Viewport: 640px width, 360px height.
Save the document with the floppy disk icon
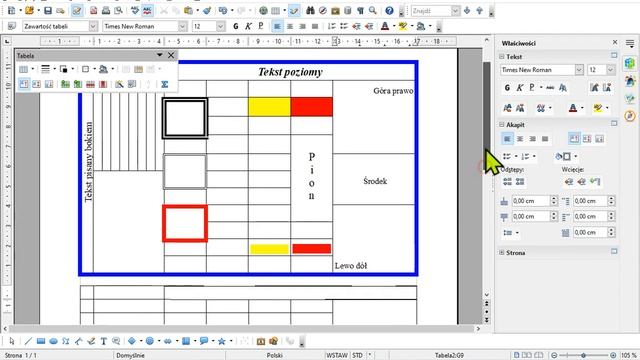tap(48, 11)
